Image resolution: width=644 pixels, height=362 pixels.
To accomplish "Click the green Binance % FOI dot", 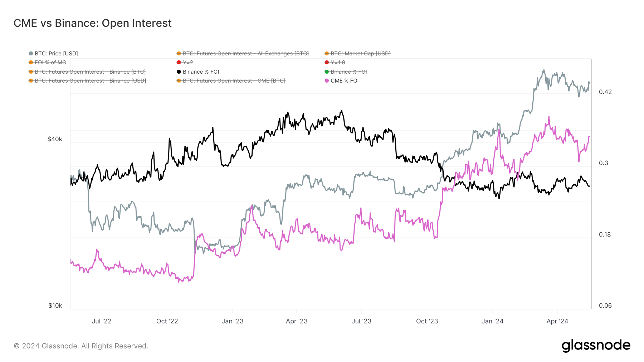I will (x=327, y=72).
